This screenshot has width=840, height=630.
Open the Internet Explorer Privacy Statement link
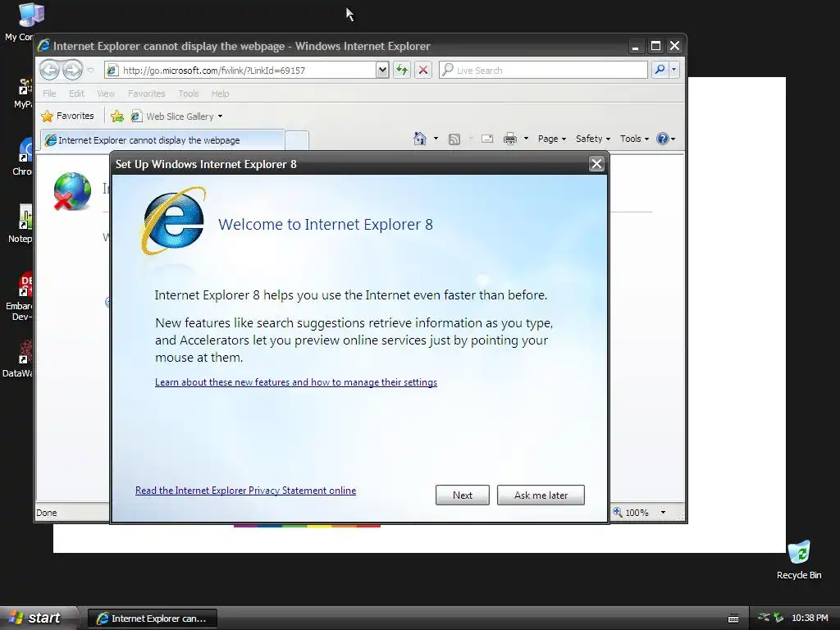(x=245, y=491)
